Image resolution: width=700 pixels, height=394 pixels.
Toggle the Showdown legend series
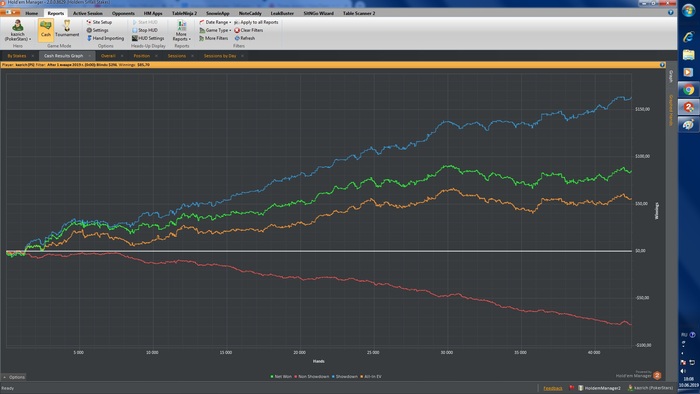345,377
